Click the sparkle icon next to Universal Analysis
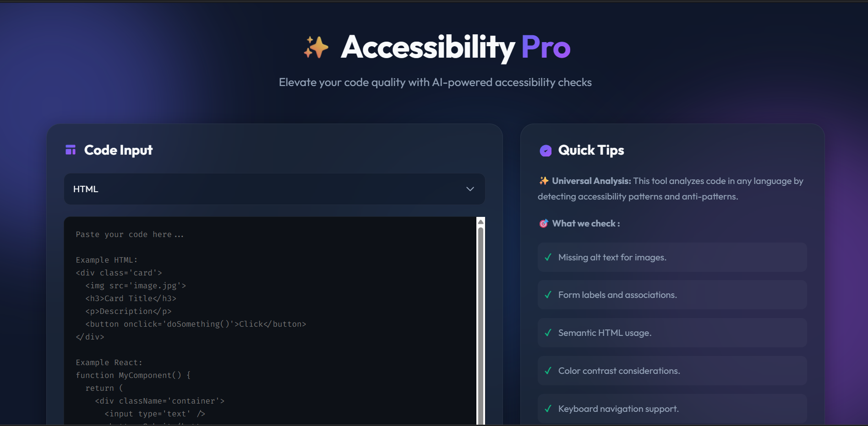 [543, 180]
